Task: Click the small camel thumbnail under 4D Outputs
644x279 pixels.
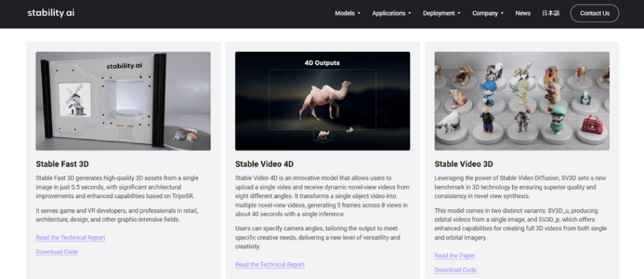Action: (323, 134)
